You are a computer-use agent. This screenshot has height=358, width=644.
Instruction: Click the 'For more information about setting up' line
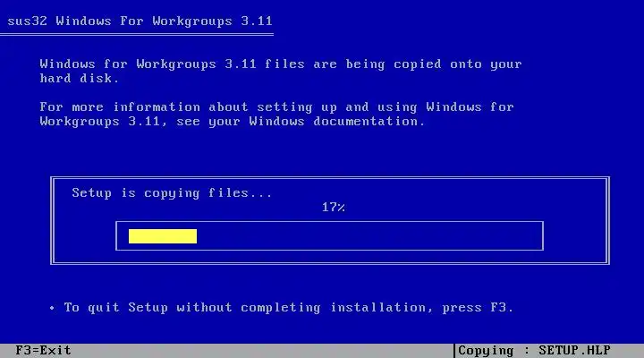(x=189, y=107)
